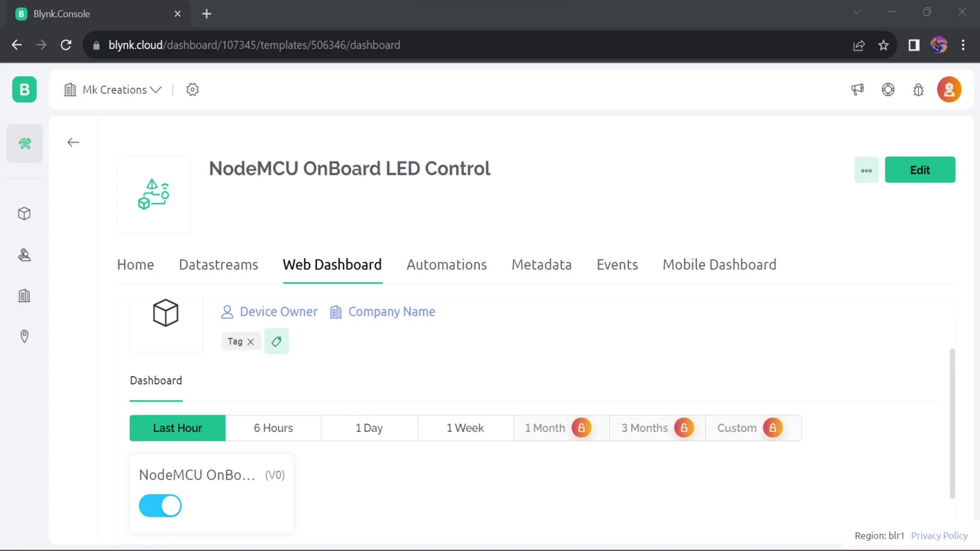Open the lifebuoy help icon

point(888,89)
